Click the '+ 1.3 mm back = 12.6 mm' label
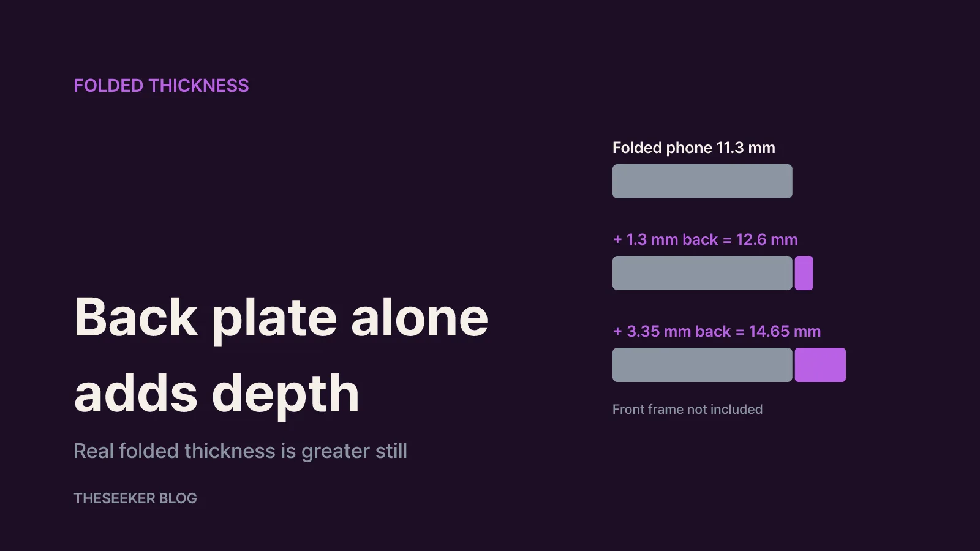The height and width of the screenshot is (551, 980). click(x=705, y=239)
